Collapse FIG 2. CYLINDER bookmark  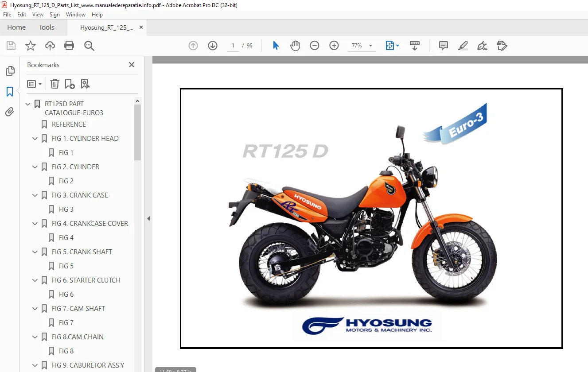[x=35, y=167]
